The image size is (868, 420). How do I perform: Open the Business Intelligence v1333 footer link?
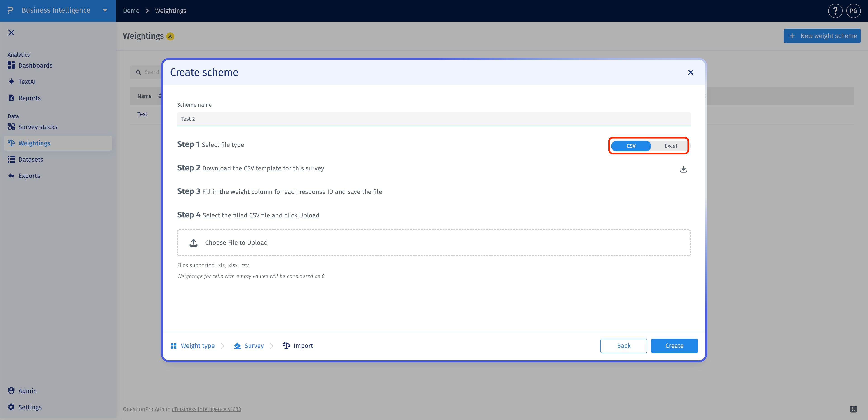point(206,409)
